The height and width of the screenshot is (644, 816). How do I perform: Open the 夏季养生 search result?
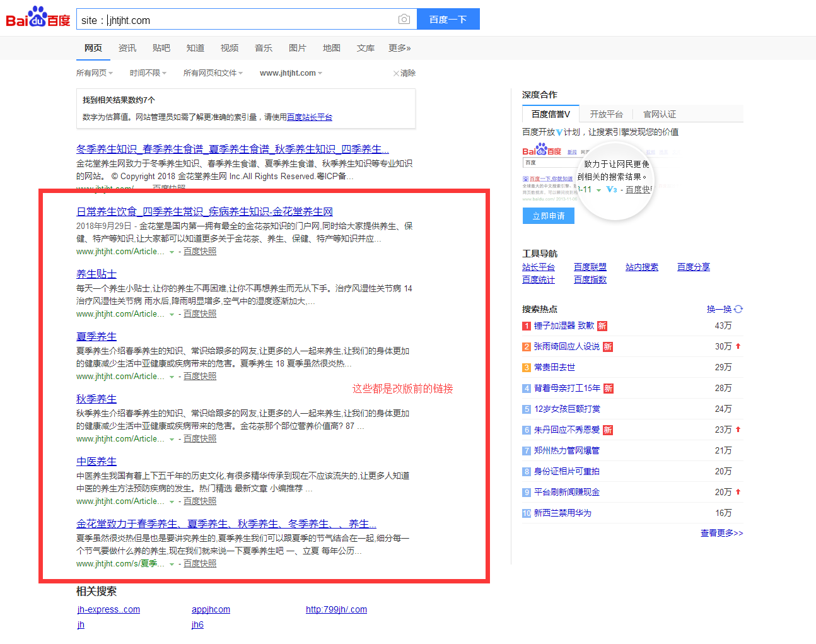[x=96, y=337]
